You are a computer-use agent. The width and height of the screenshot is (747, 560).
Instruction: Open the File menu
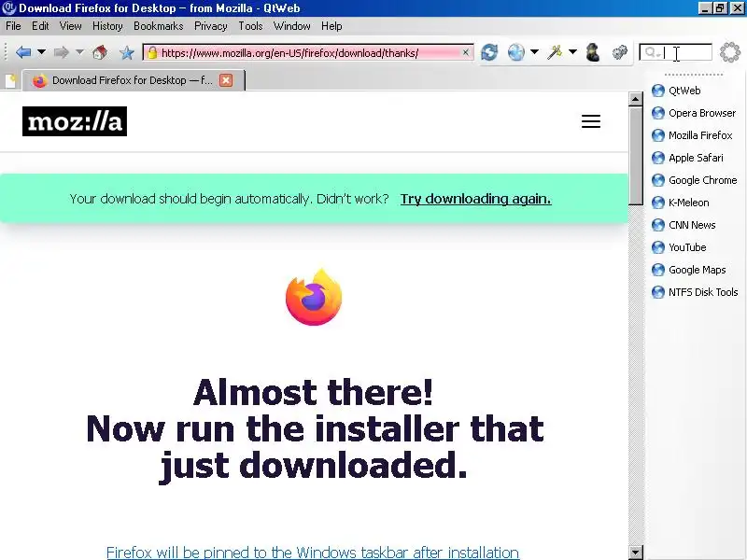13,26
